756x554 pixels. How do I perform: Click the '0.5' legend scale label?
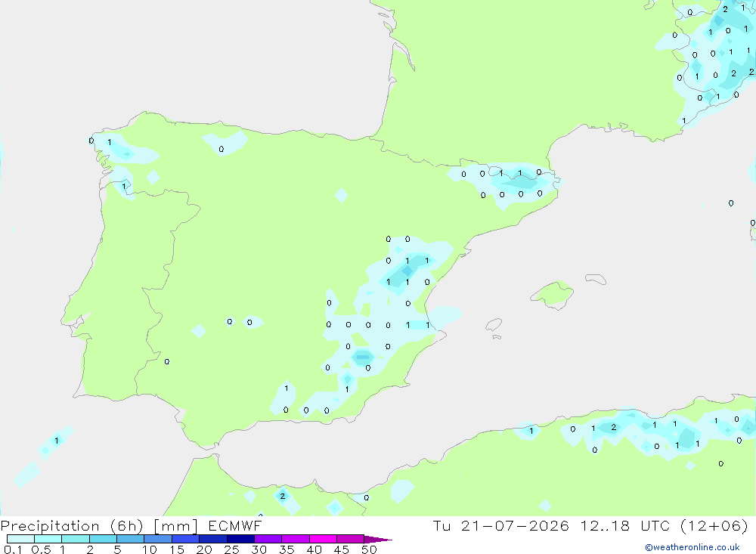tap(41, 549)
